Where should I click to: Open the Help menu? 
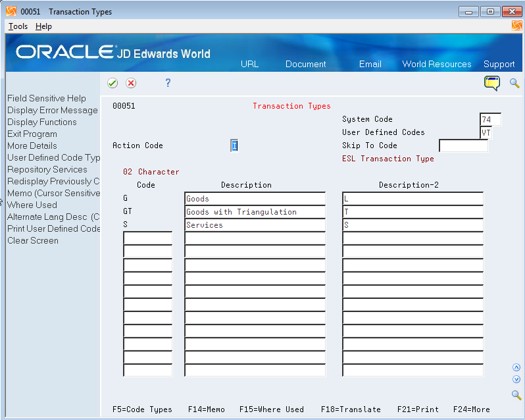pos(43,26)
